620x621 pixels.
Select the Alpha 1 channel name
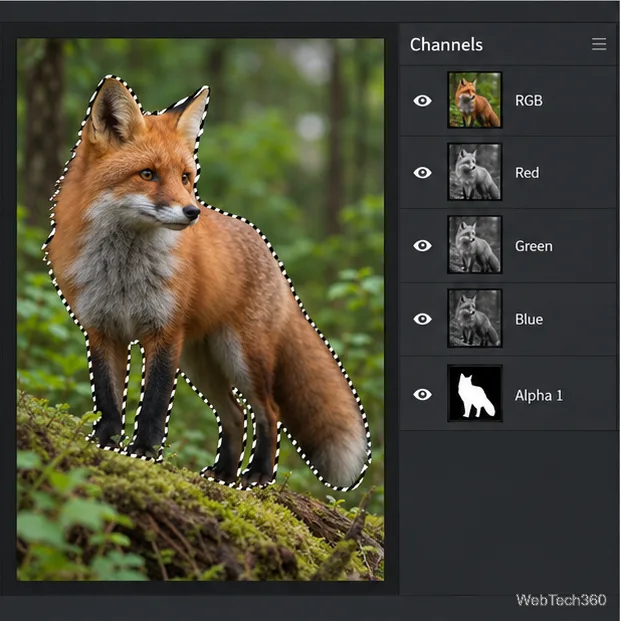click(539, 395)
